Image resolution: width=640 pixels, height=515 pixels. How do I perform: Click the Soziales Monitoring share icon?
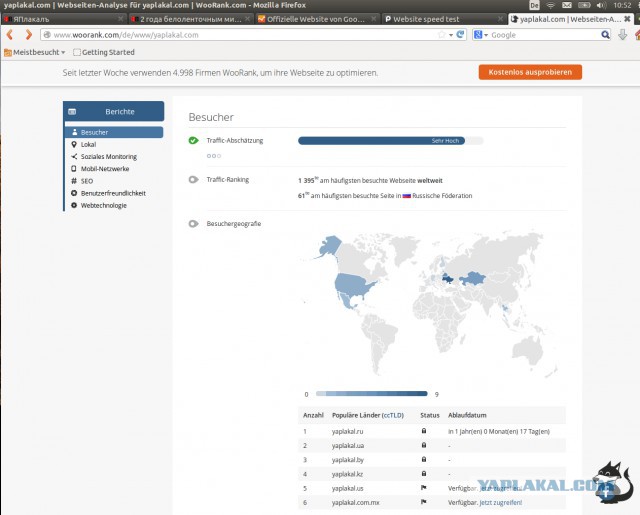(74, 157)
